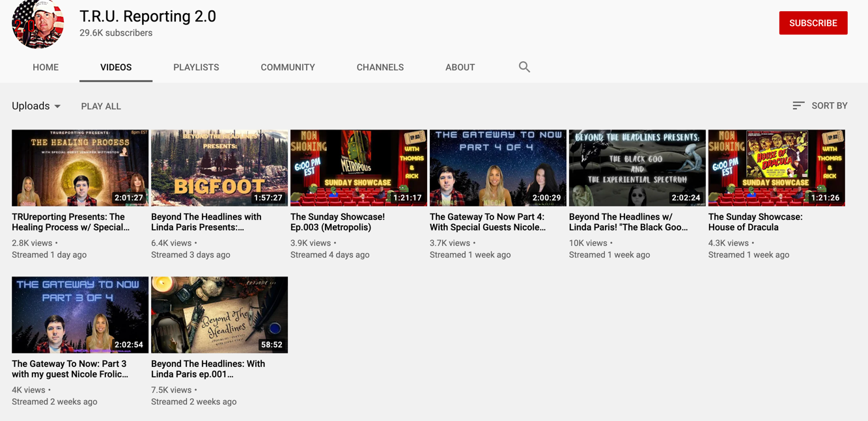Subscribe to the channel
Viewport: 868px width, 421px height.
click(813, 22)
